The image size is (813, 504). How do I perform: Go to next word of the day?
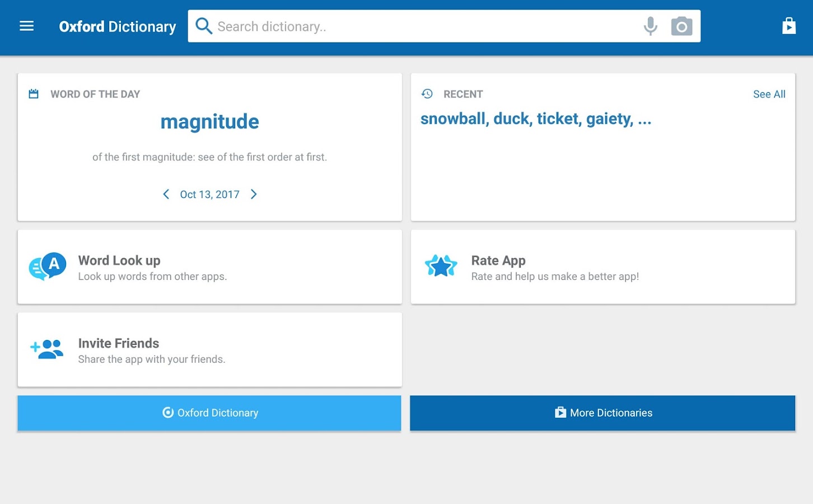click(x=254, y=194)
